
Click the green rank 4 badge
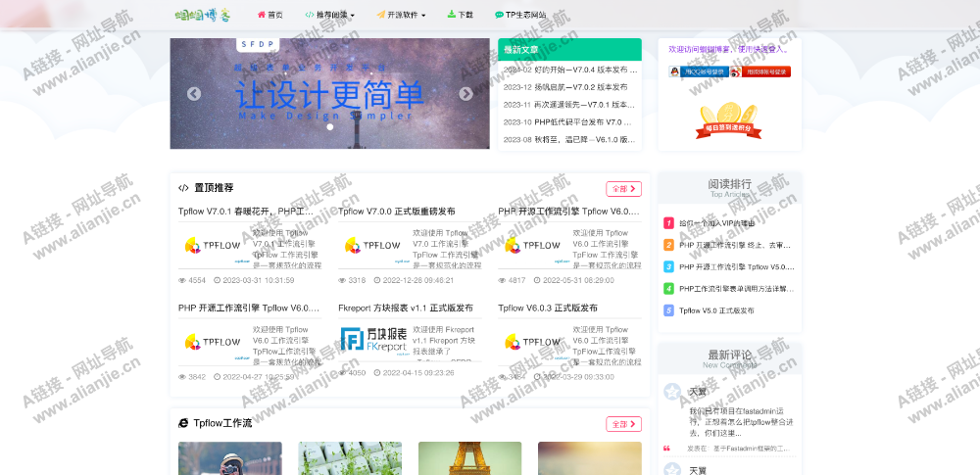(668, 289)
